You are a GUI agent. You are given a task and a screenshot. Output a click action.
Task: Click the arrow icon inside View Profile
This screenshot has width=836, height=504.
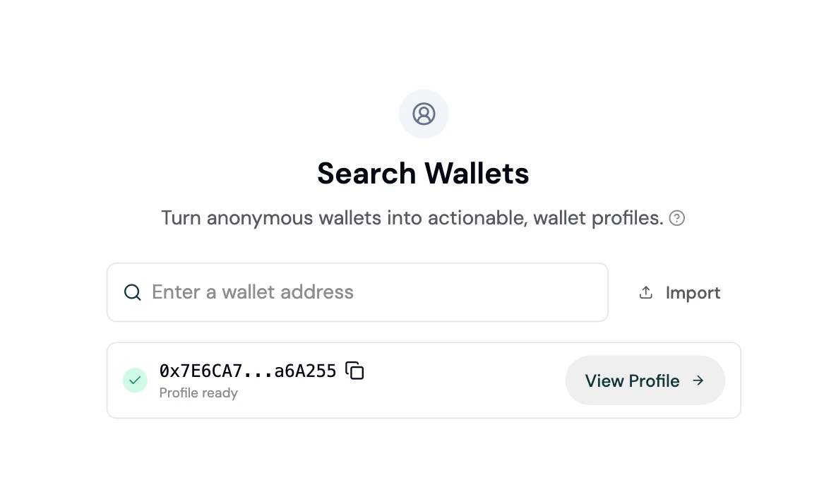click(x=698, y=380)
